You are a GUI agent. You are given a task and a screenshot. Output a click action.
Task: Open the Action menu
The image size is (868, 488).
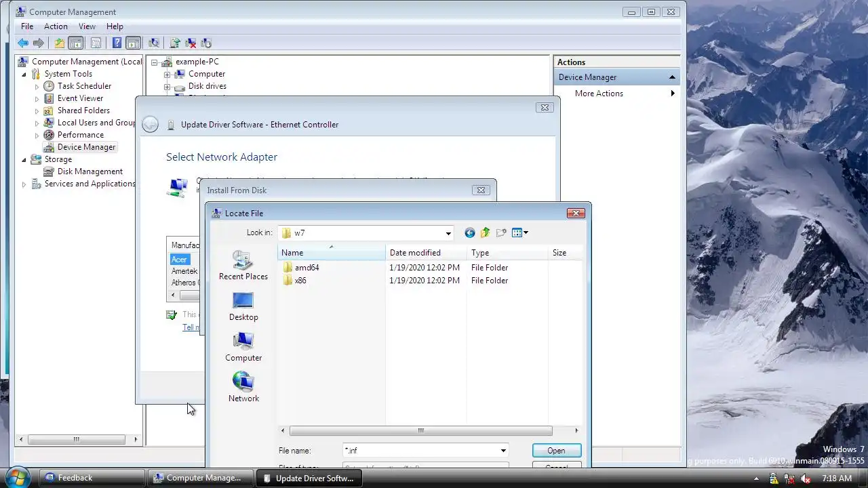56,26
